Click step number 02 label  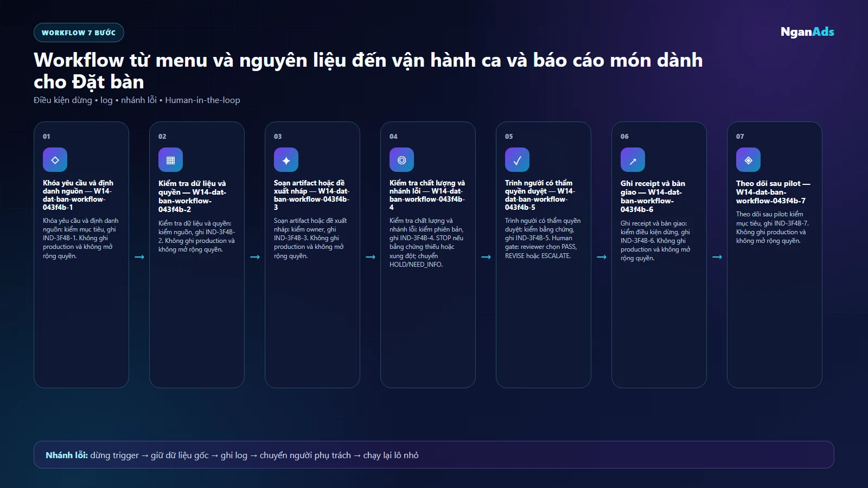pos(162,137)
